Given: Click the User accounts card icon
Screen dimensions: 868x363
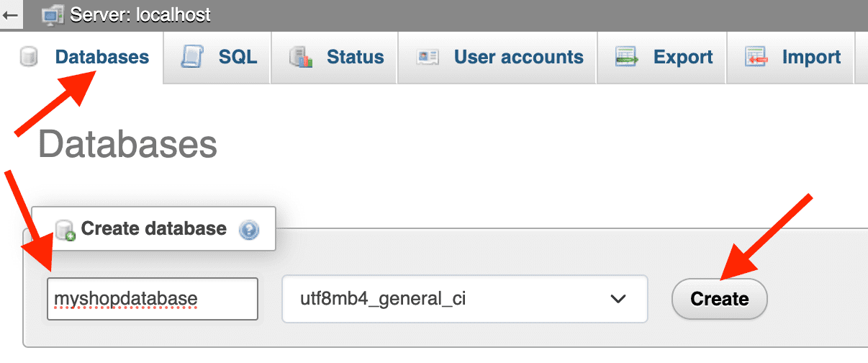Looking at the screenshot, I should click(x=428, y=58).
